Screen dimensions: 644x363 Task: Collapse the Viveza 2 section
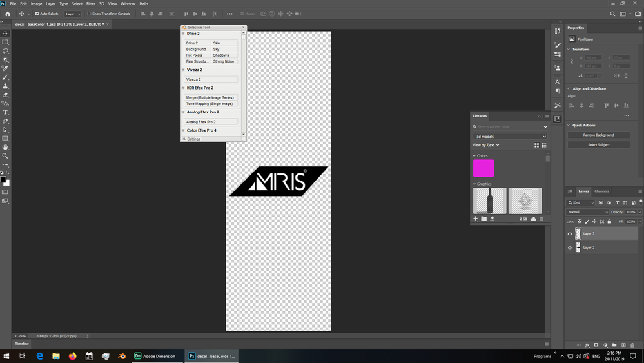(x=183, y=70)
